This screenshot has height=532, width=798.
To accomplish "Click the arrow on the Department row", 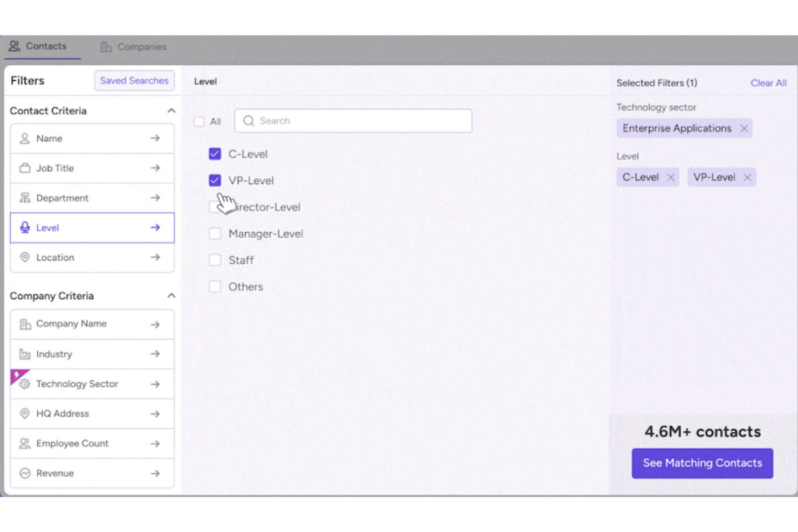I will coord(155,198).
